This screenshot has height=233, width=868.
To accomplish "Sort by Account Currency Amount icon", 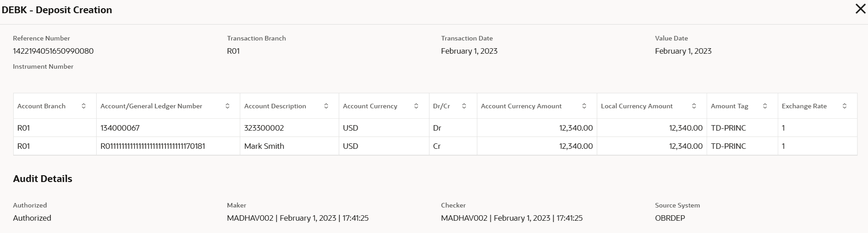I will pyautogui.click(x=584, y=106).
